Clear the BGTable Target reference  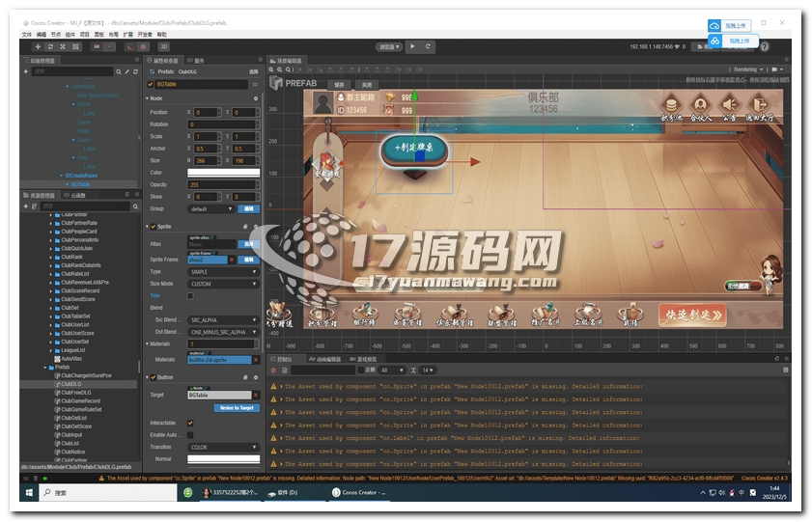[x=256, y=396]
